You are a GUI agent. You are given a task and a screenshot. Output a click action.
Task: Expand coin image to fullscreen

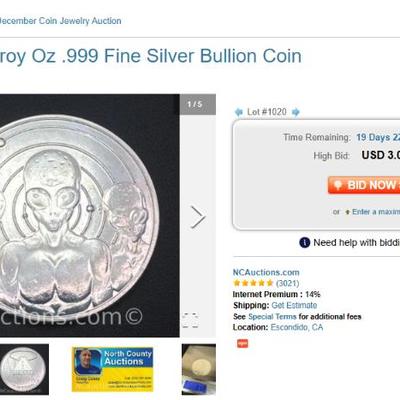tap(190, 320)
